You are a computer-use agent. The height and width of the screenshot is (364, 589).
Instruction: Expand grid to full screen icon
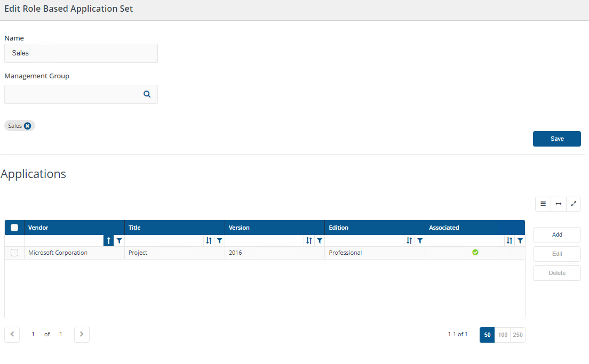click(573, 204)
